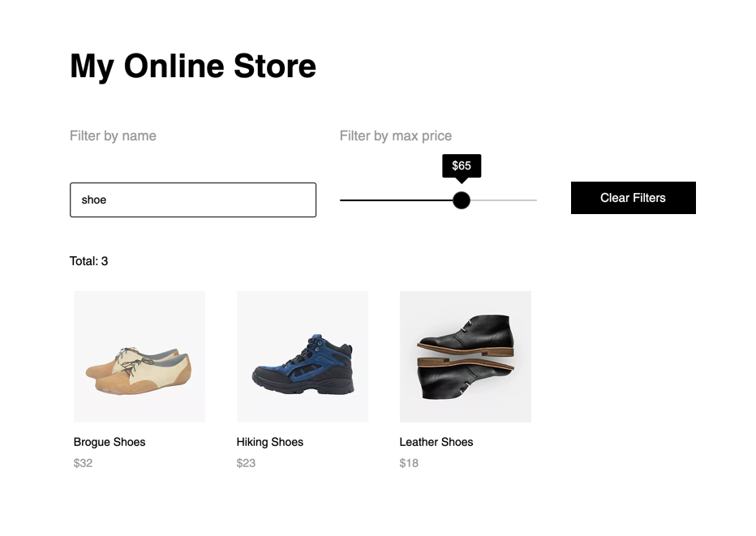Open the Hiking Shoes product image
The height and width of the screenshot is (536, 756).
(303, 357)
